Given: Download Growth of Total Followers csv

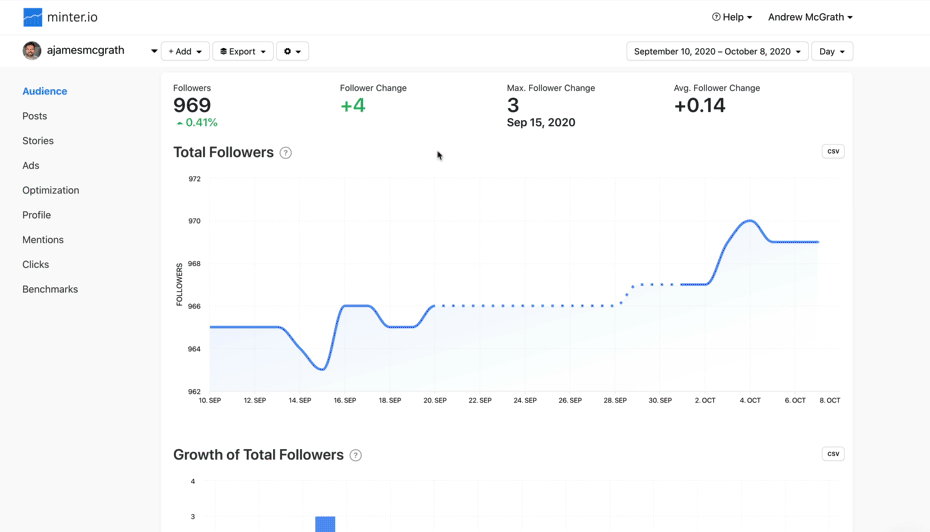Looking at the screenshot, I should click(x=832, y=453).
